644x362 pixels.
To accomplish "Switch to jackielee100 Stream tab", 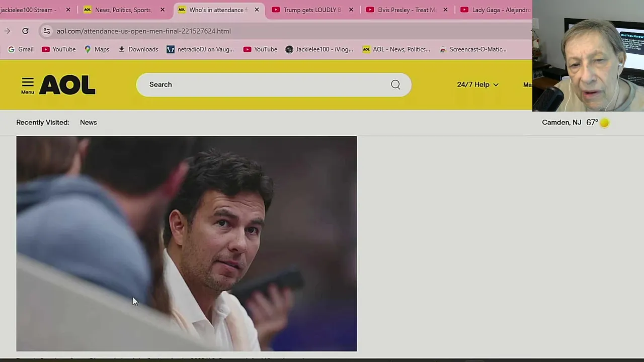I will point(30,10).
